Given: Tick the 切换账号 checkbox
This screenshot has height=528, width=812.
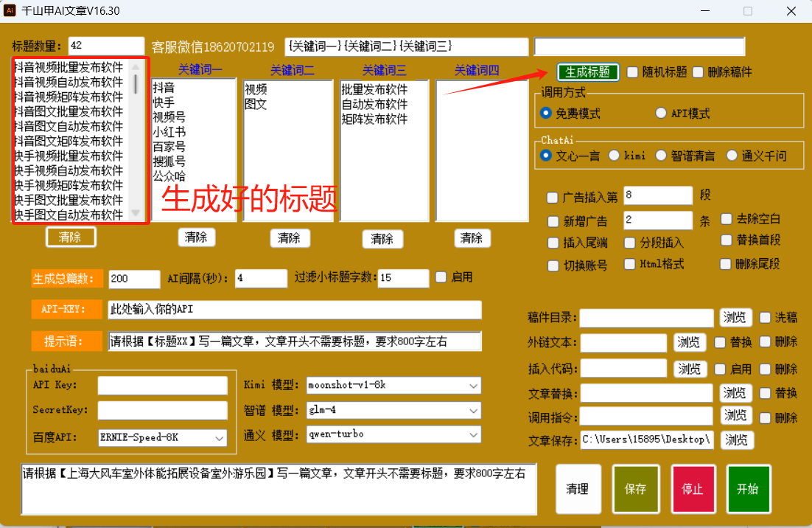Looking at the screenshot, I should pyautogui.click(x=553, y=265).
